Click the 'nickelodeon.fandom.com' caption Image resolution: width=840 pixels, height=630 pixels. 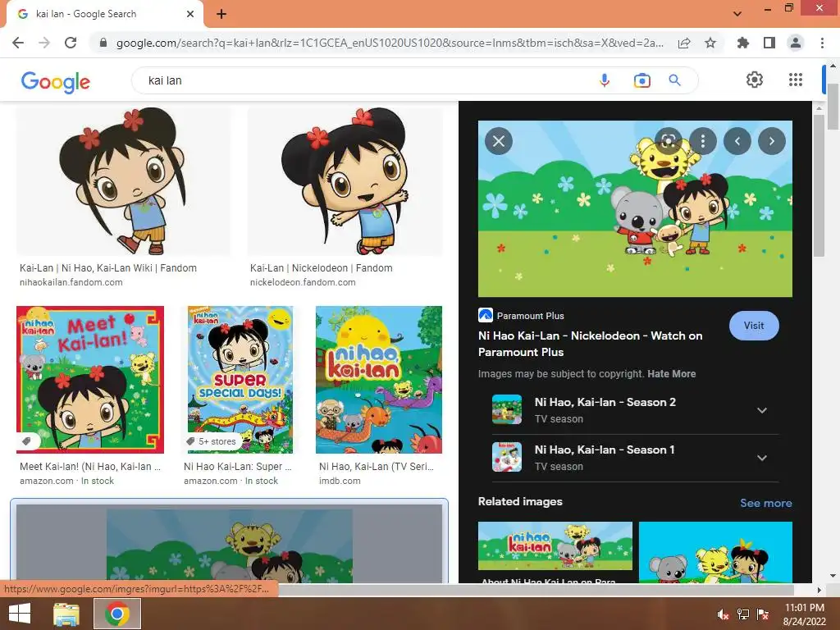[x=303, y=282]
